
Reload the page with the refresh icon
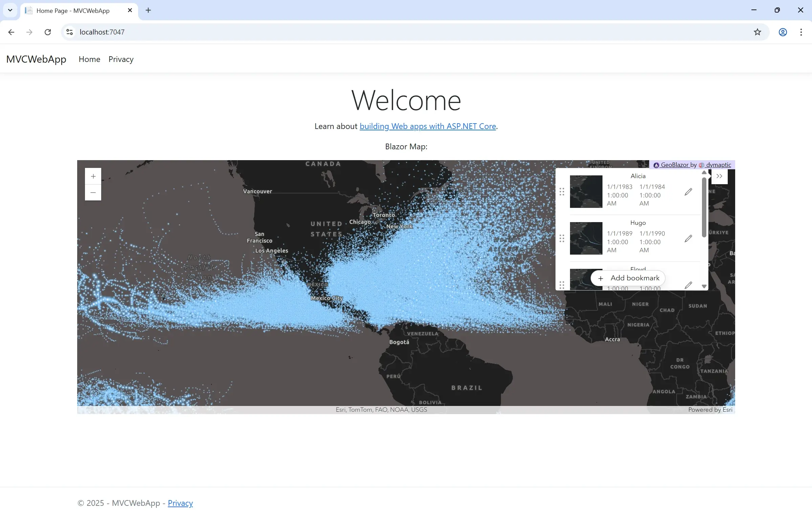click(48, 32)
